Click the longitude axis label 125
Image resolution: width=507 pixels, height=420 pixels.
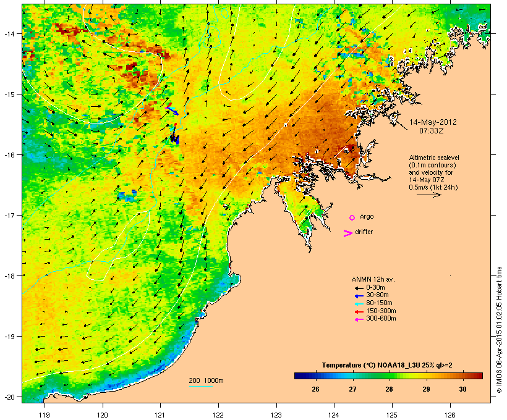(392, 415)
